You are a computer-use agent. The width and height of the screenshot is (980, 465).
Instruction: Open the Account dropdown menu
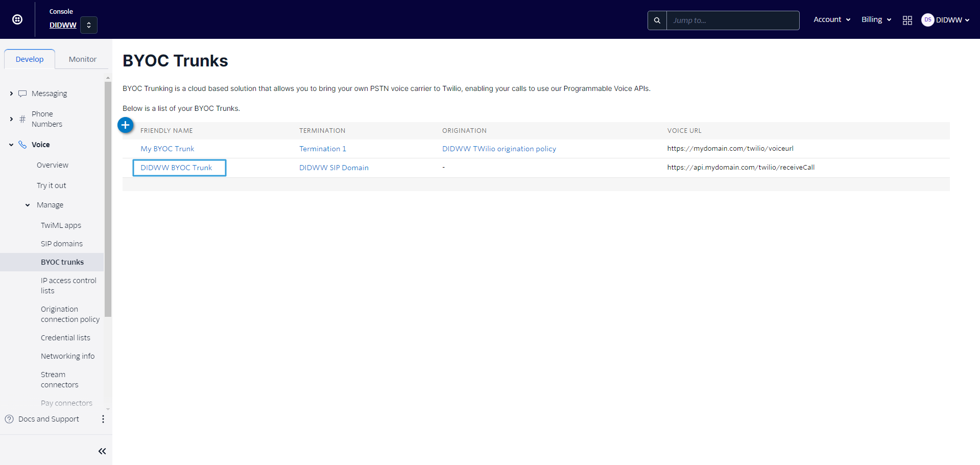point(832,19)
